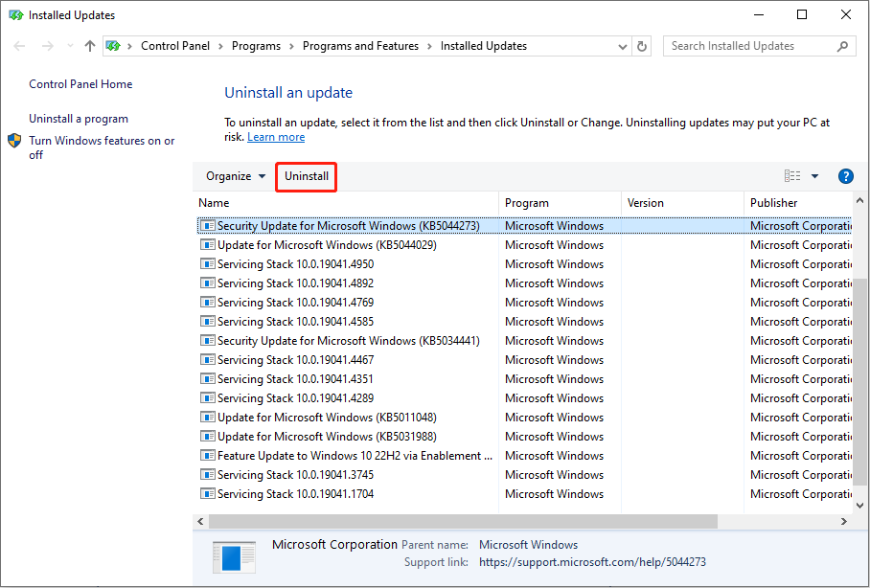Sort by the Program column header
This screenshot has height=588, width=870.
tap(561, 203)
